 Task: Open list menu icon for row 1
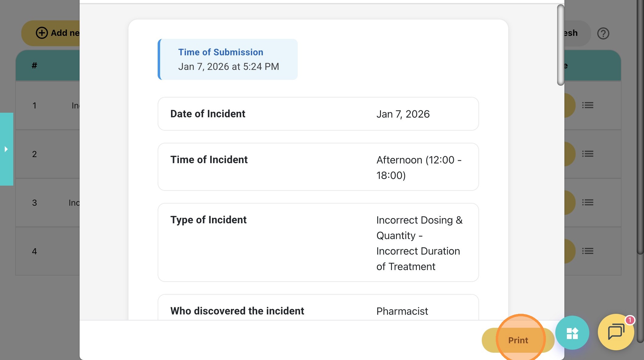coord(587,105)
